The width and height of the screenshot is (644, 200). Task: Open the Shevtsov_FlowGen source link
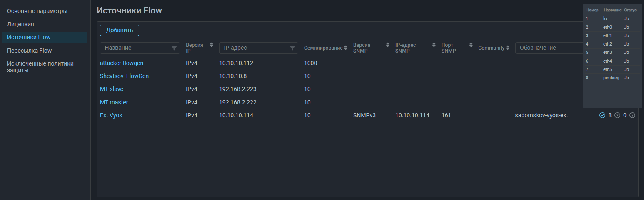coord(124,76)
